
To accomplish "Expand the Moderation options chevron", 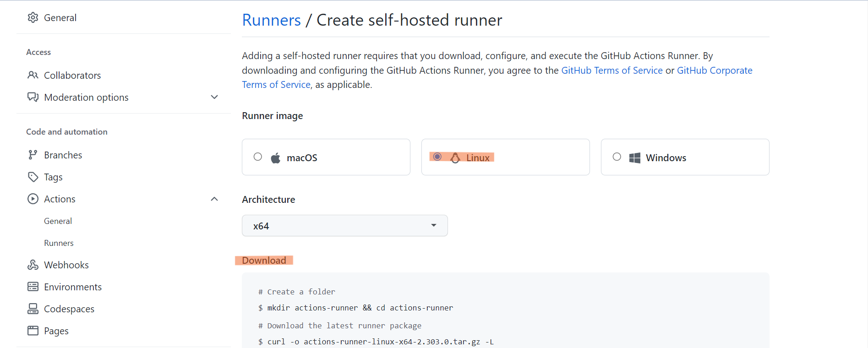I will pyautogui.click(x=214, y=97).
